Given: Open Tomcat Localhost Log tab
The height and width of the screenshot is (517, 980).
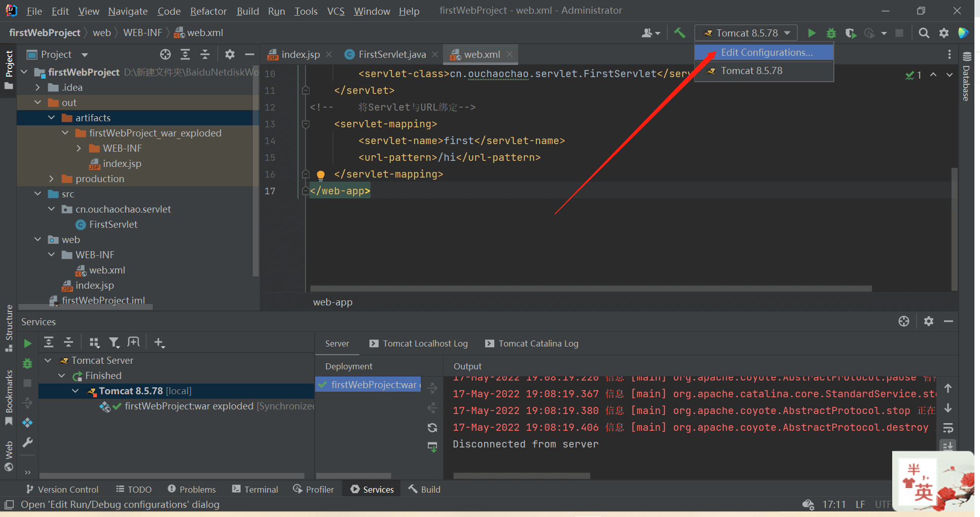Looking at the screenshot, I should click(419, 343).
